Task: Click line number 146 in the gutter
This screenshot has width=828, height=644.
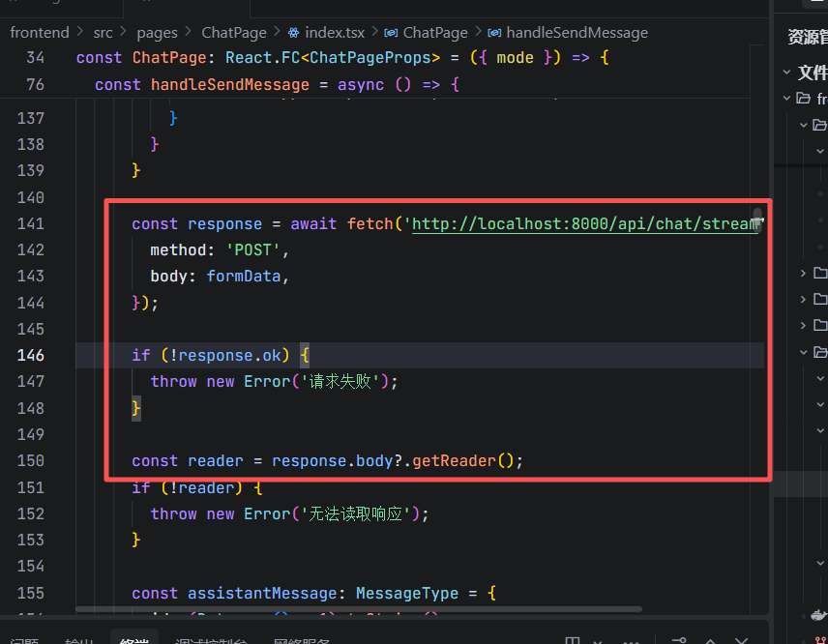Action: point(31,355)
